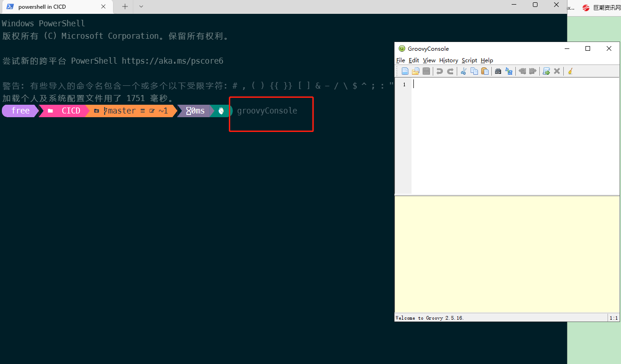621x364 pixels.
Task: Clear output with the broom icon
Action: pos(570,71)
